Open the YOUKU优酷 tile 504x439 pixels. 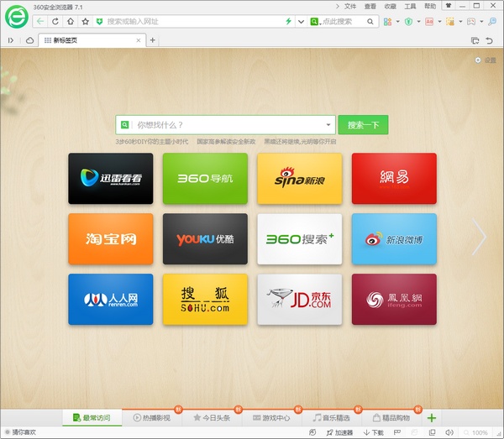[x=205, y=239]
